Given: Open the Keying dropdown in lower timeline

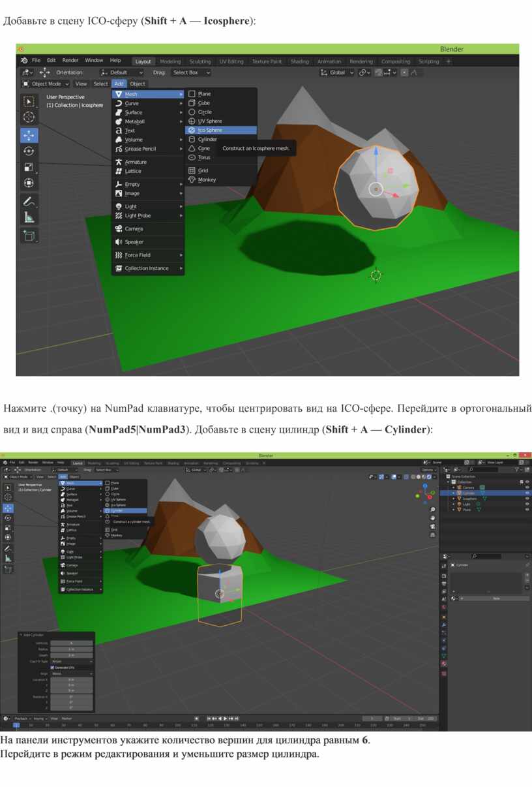Looking at the screenshot, I should point(40,718).
